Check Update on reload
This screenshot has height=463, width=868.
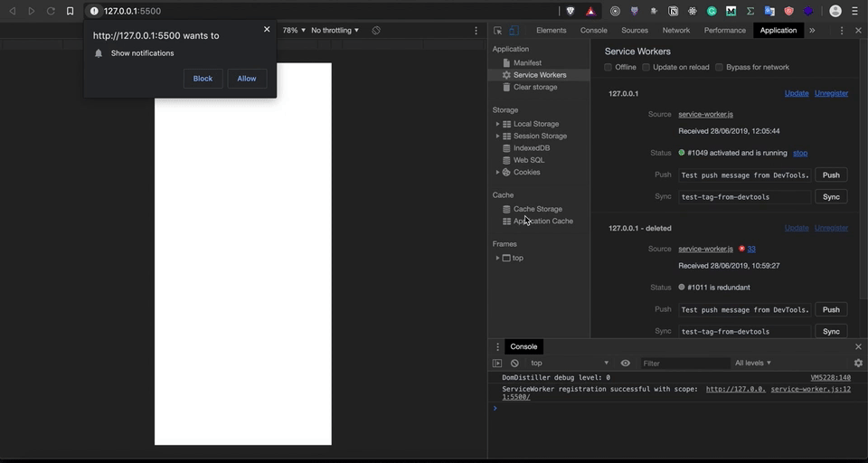646,67
